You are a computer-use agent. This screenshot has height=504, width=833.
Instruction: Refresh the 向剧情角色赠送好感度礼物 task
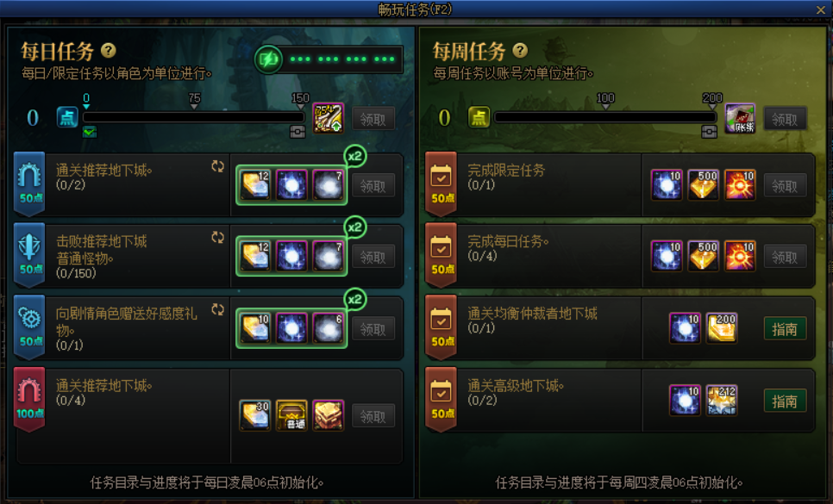pos(217,310)
